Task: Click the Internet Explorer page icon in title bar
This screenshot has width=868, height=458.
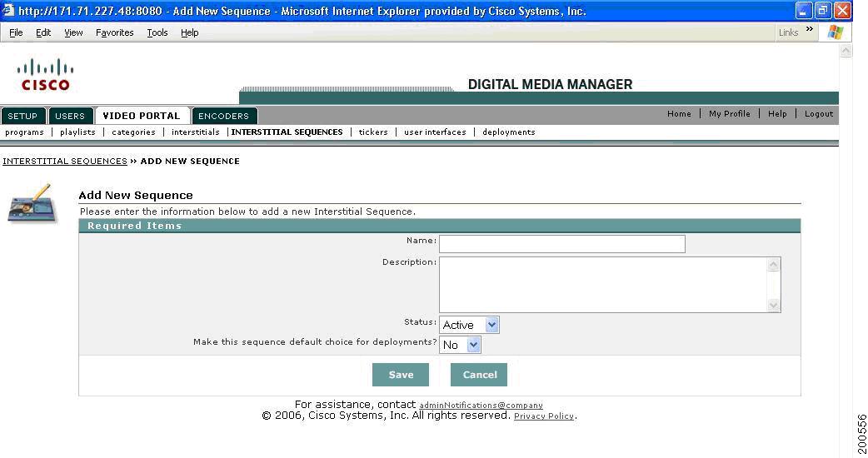Action: (x=7, y=11)
